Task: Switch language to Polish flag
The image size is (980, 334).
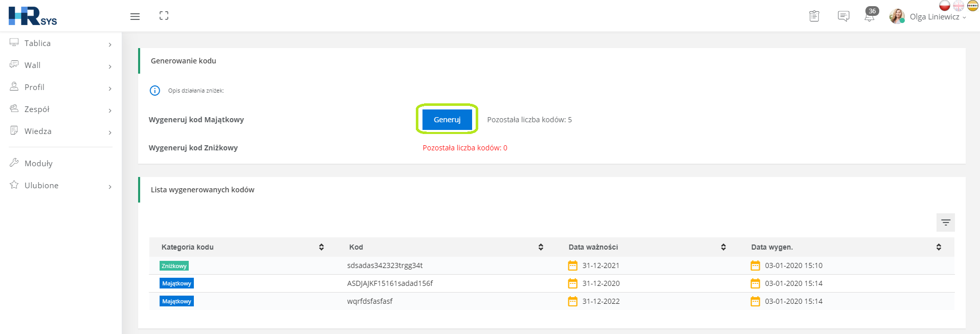Action: (945, 6)
